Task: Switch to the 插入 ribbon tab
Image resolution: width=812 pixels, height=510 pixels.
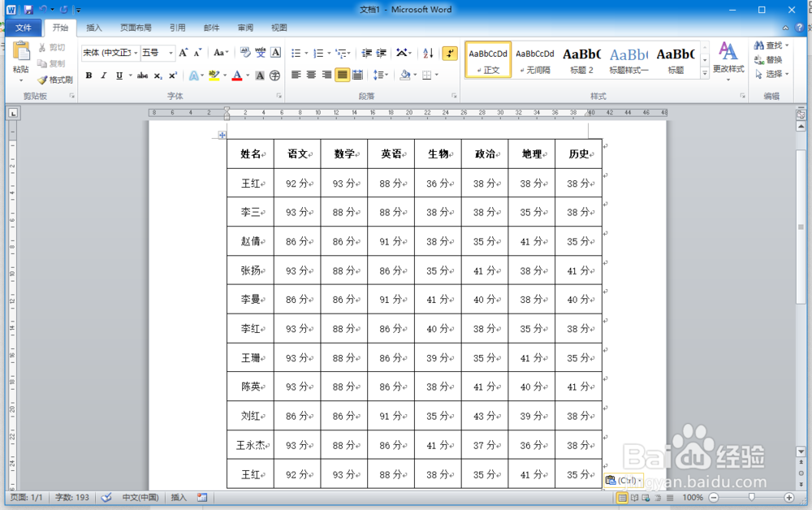Action: [x=94, y=27]
